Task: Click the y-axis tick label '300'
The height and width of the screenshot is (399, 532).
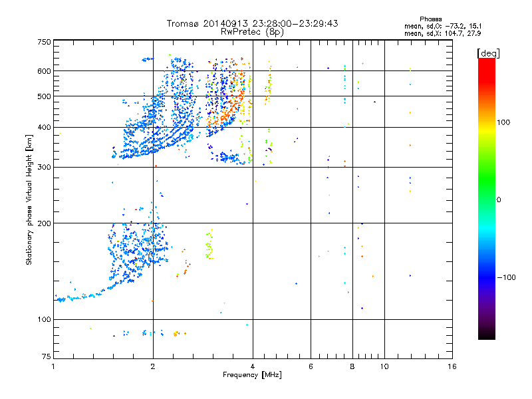Action: (x=44, y=167)
